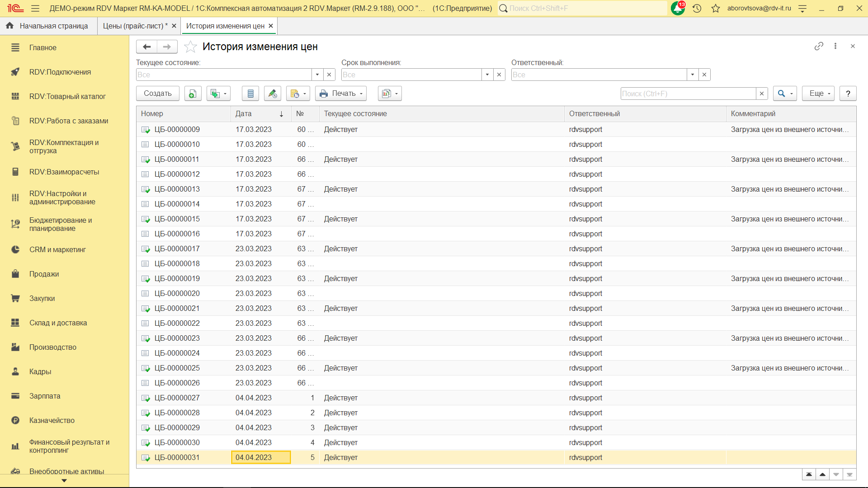The height and width of the screenshot is (488, 868).
Task: Click the notifications bell icon
Action: (x=678, y=8)
